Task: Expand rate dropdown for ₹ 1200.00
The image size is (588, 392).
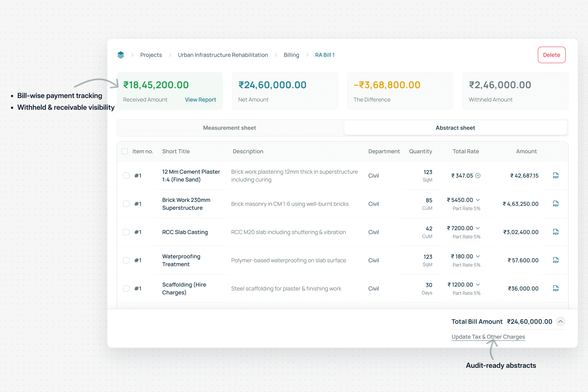Action: point(478,285)
